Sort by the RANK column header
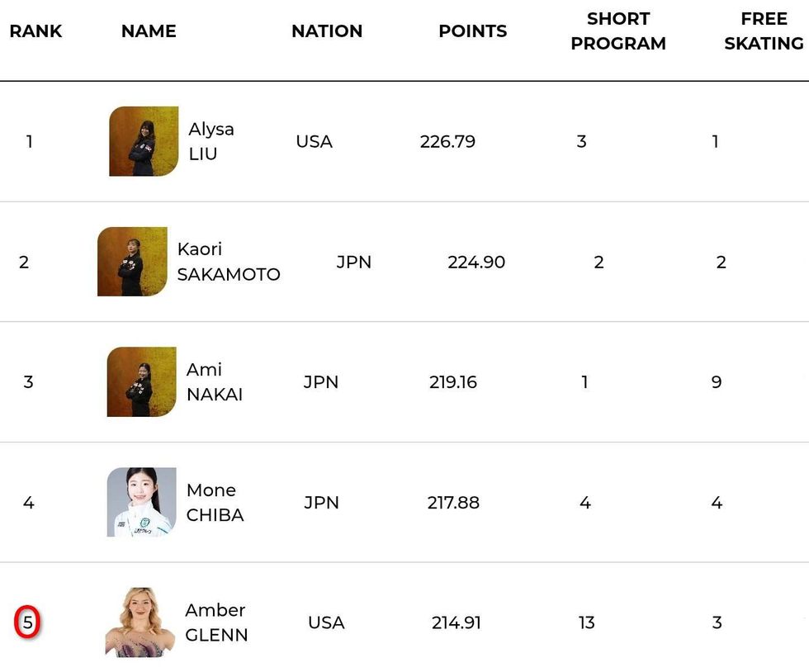The height and width of the screenshot is (672, 809). (35, 31)
